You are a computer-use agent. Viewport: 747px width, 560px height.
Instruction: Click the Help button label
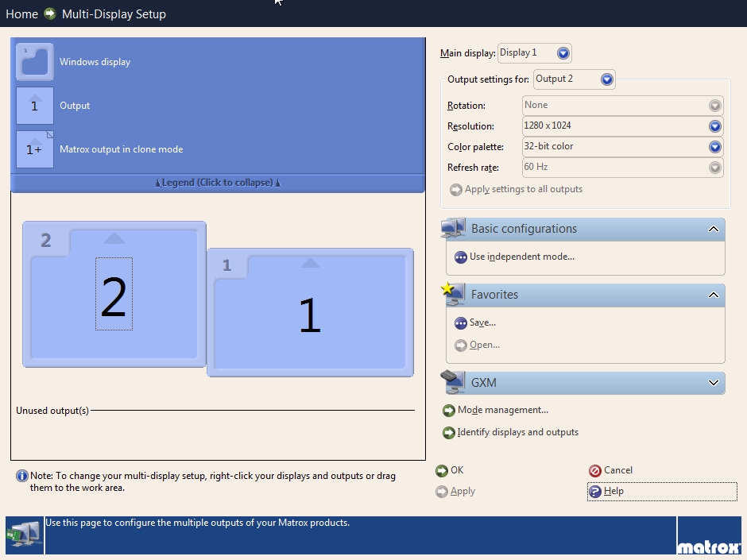click(x=613, y=491)
